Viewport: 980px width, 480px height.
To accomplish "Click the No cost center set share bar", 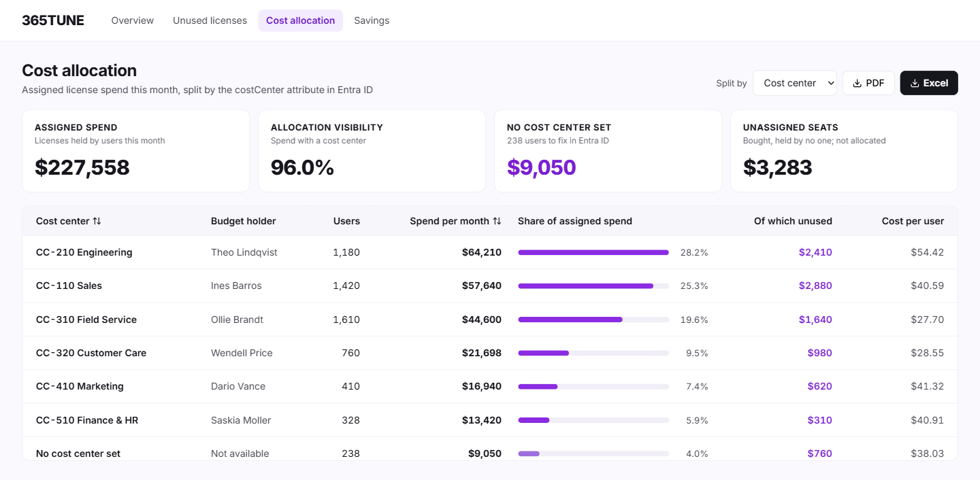I will (593, 453).
